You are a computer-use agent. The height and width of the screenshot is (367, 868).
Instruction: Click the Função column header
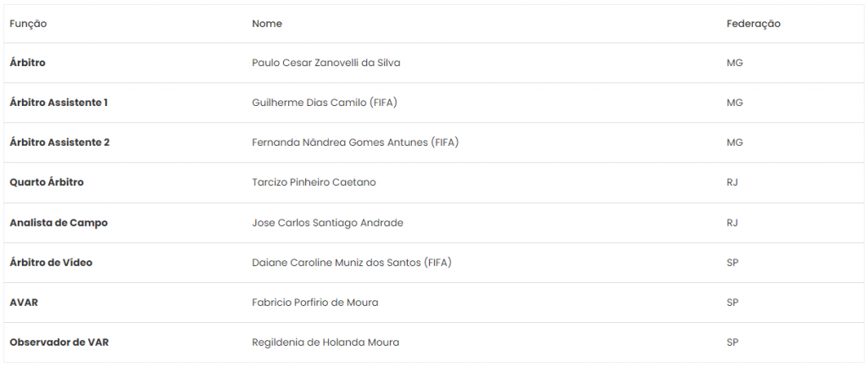pyautogui.click(x=28, y=24)
